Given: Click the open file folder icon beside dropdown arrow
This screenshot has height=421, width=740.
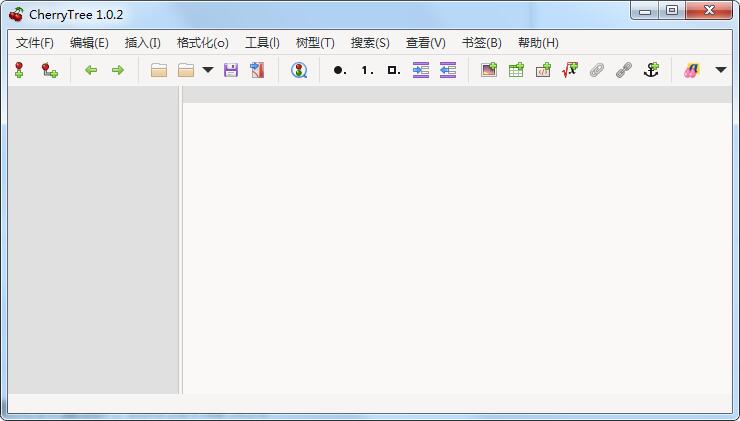Looking at the screenshot, I should coord(186,70).
